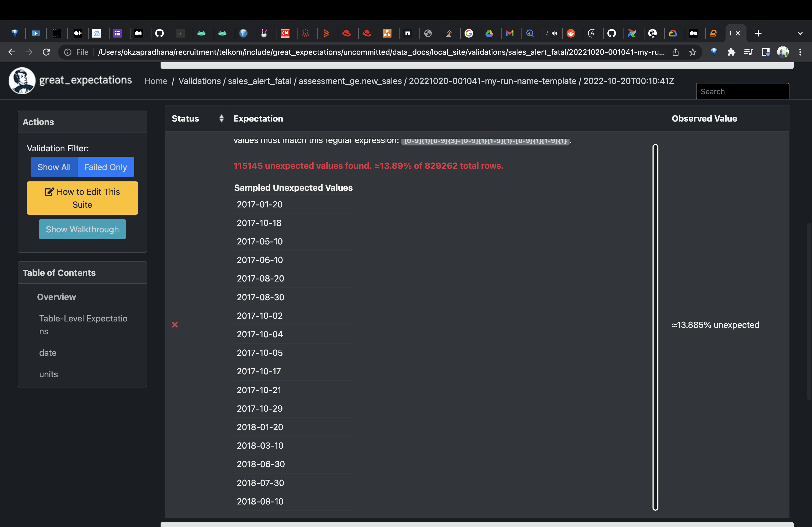Viewport: 812px width, 527px height.
Task: Reload the page
Action: (x=46, y=52)
